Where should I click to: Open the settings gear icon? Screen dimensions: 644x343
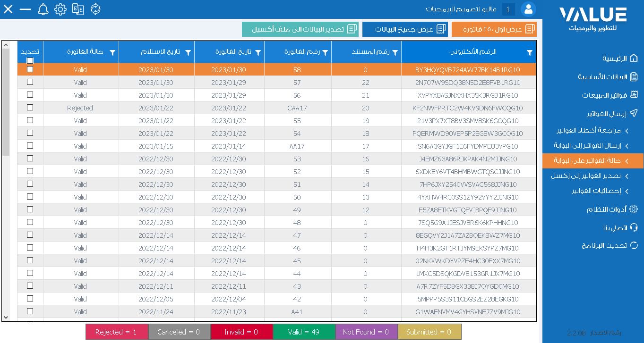click(60, 9)
